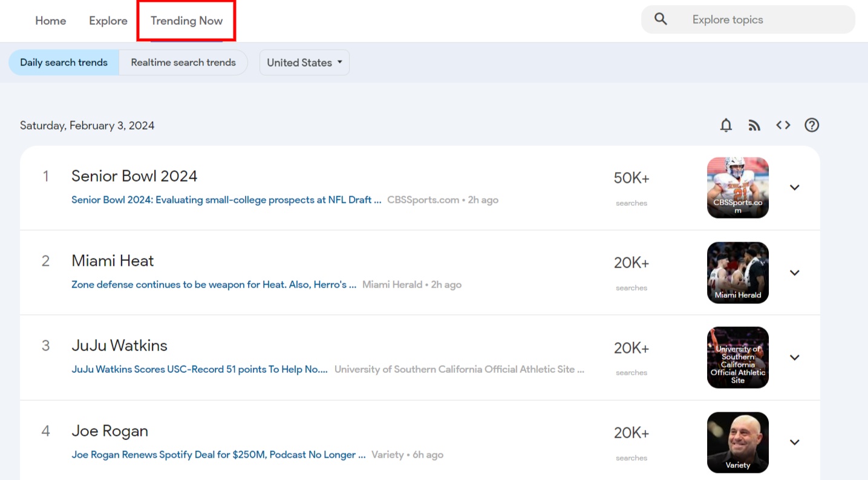Open the Joe Rogan Spotify deal article link
Screen dimensions: 868x480
pyautogui.click(x=218, y=455)
